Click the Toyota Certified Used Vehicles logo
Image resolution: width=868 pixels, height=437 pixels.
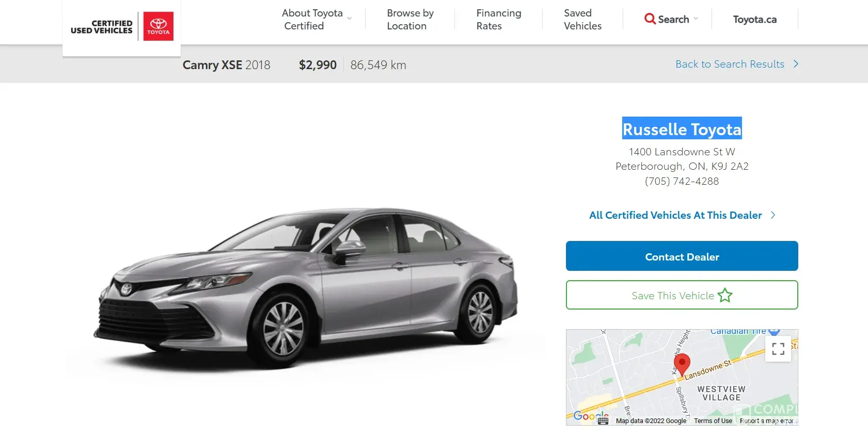(x=122, y=27)
